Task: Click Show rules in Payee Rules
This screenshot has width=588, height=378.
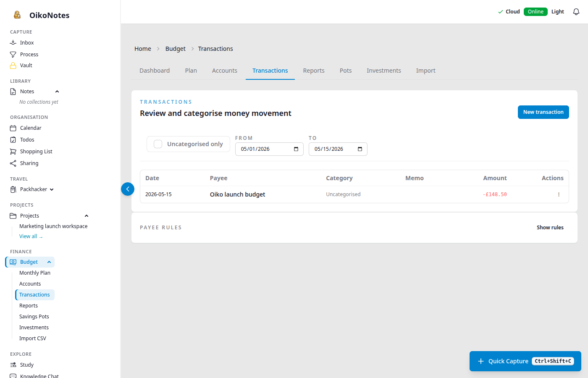Action: click(550, 228)
